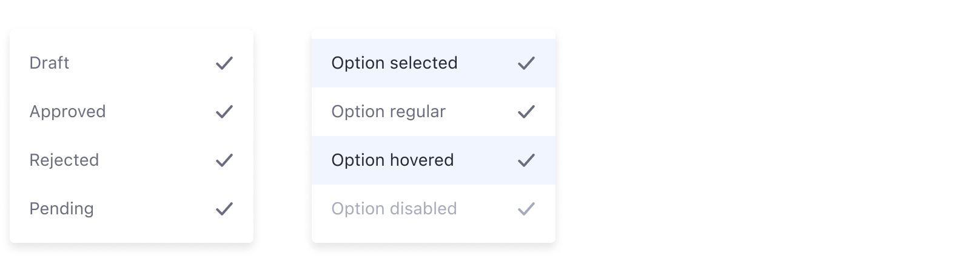Pick the Pending status option
The image size is (980, 272).
pyautogui.click(x=61, y=209)
